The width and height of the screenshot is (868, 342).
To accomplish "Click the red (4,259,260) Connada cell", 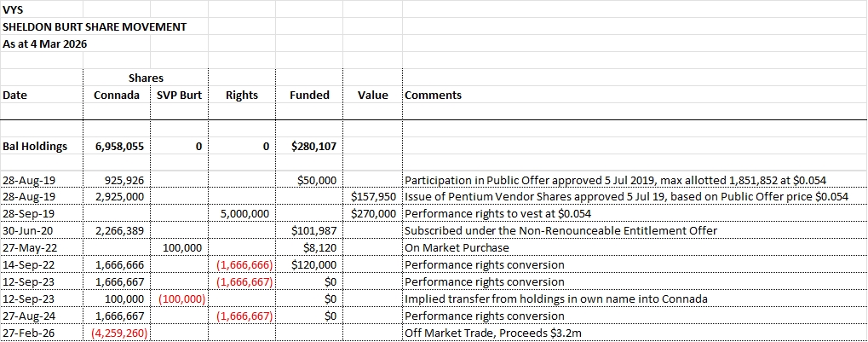I will (x=118, y=333).
